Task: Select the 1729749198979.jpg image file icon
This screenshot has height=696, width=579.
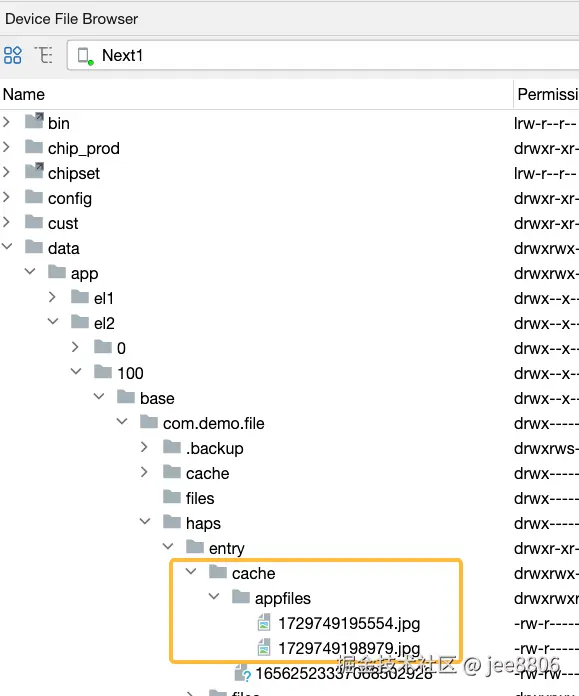Action: (x=264, y=648)
